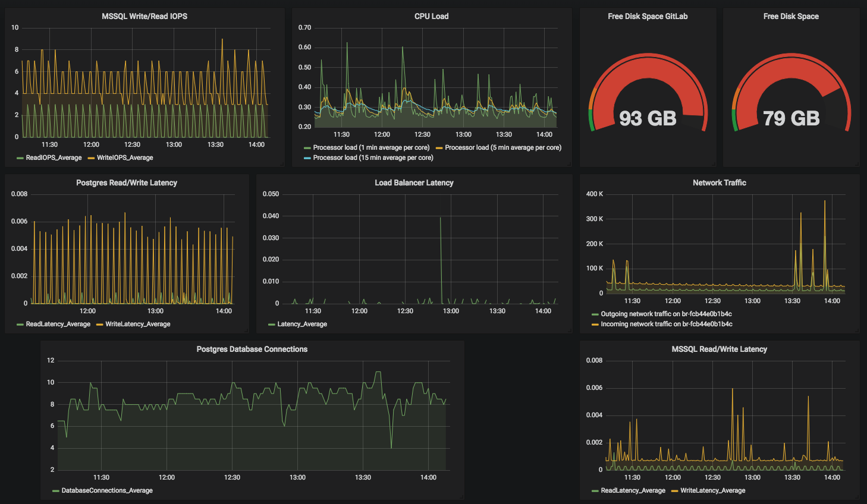Open the Network Traffic panel title menu
This screenshot has width=867, height=504.
719,183
